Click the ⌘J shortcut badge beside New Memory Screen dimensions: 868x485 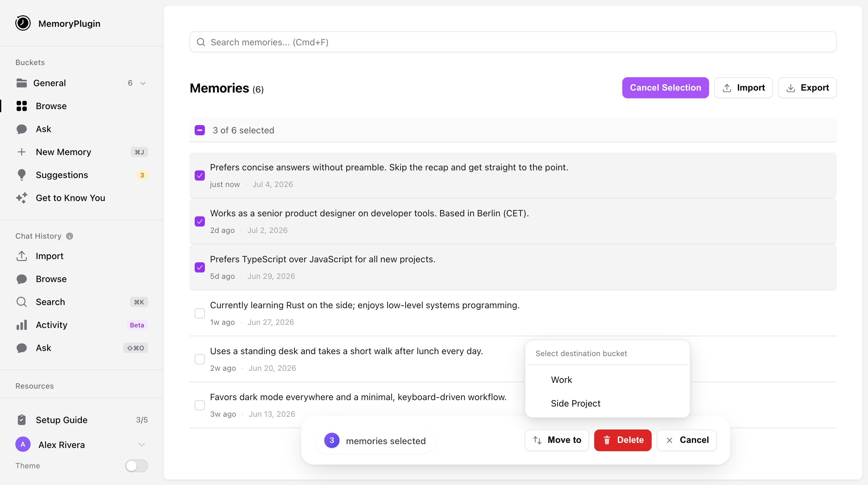pyautogui.click(x=139, y=152)
